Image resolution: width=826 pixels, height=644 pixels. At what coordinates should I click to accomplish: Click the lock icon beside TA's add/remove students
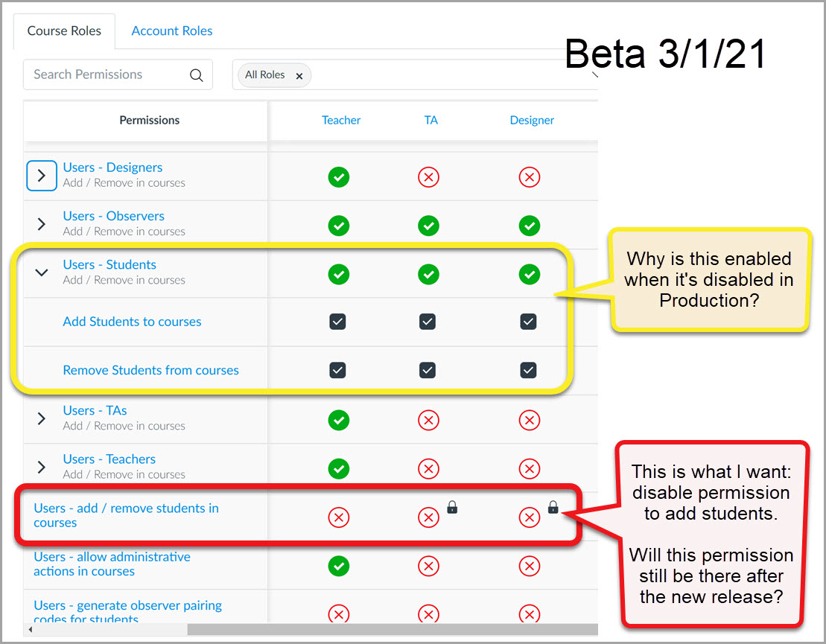click(452, 508)
